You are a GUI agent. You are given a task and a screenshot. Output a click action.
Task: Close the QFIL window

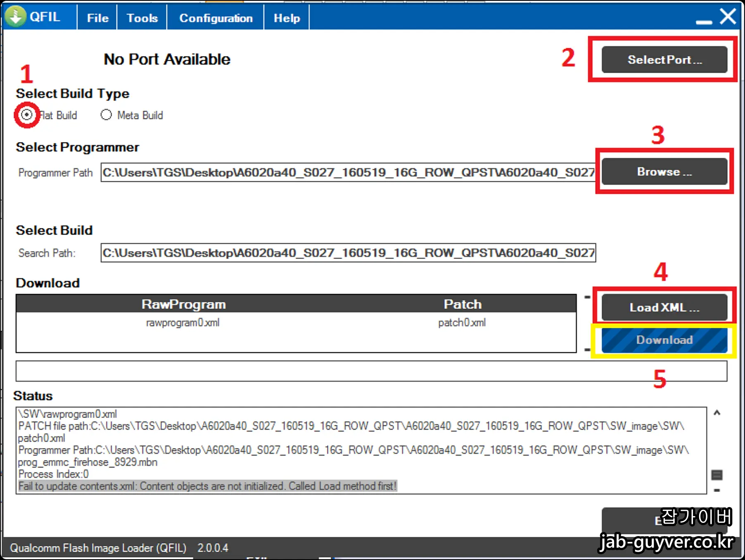(728, 17)
